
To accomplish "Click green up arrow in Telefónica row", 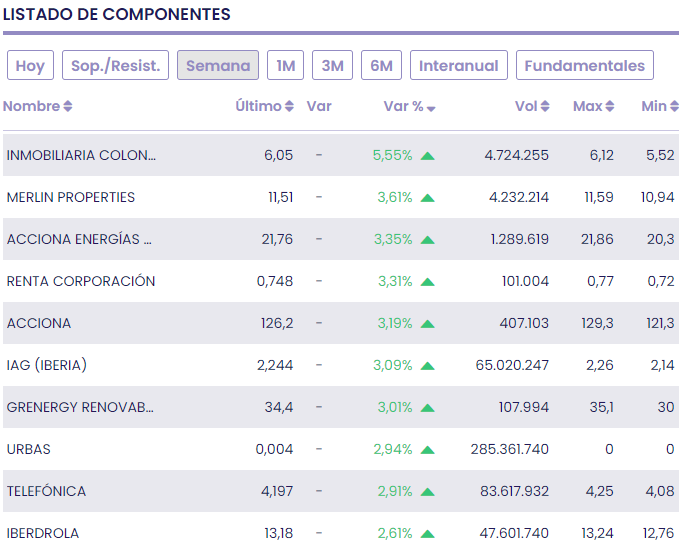I will 428,492.
